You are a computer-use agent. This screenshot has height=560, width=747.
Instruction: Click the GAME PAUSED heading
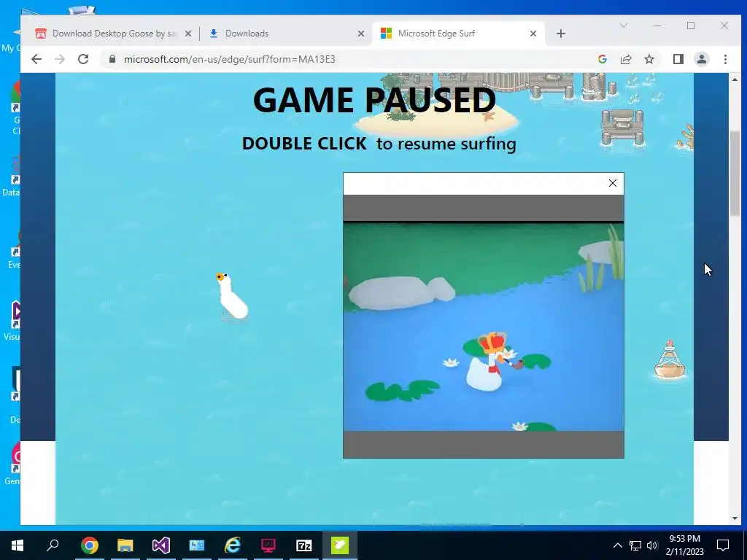click(374, 99)
